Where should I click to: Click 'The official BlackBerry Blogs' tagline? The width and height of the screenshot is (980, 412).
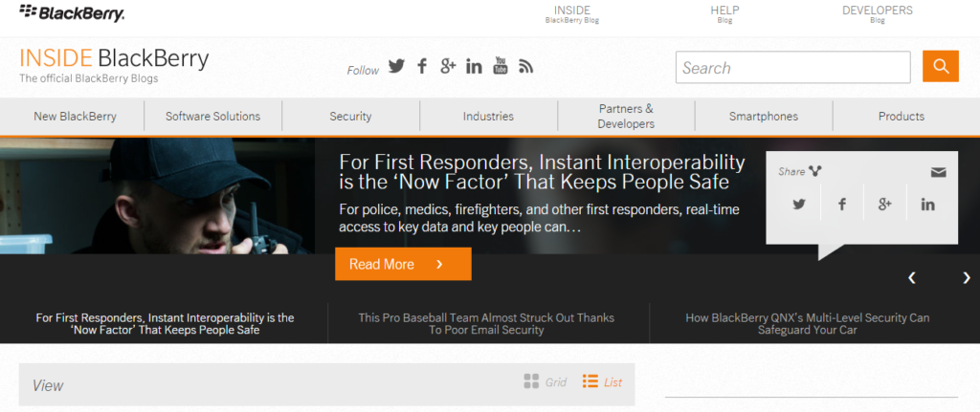(x=89, y=78)
